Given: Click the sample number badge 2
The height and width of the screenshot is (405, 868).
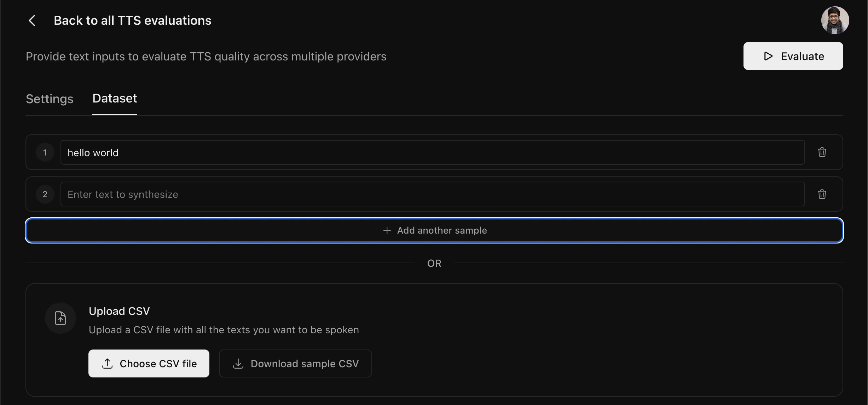Looking at the screenshot, I should (x=45, y=194).
